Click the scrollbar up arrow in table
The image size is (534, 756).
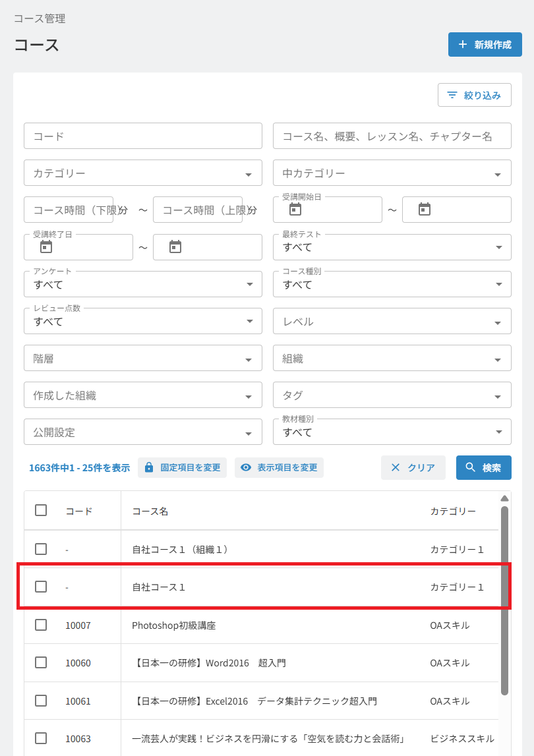[504, 498]
